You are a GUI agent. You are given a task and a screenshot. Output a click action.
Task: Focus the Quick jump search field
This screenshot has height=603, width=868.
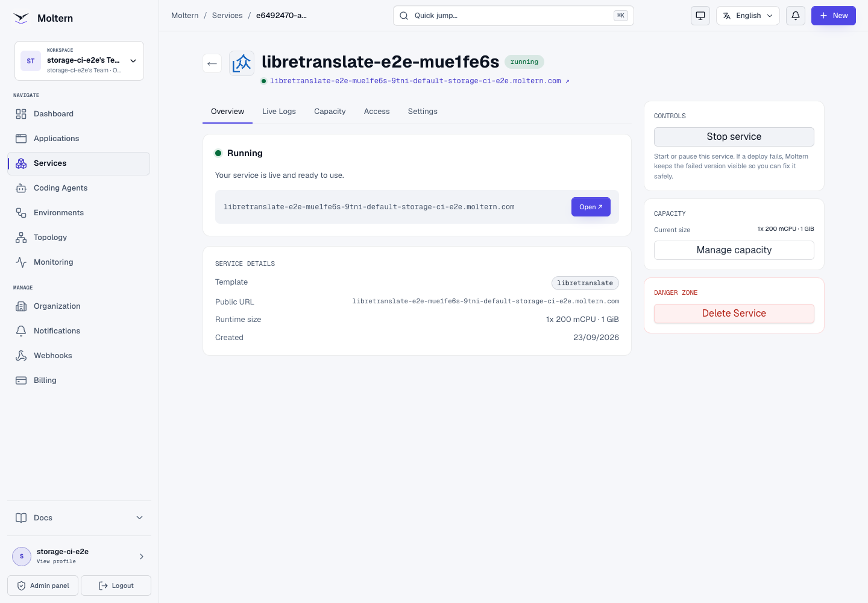[514, 16]
